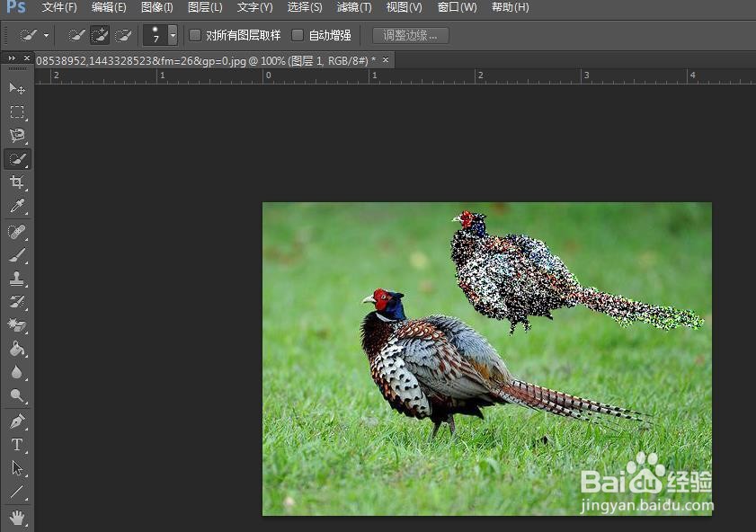This screenshot has width=756, height=532.
Task: Open the brush size picker dropdown
Action: (x=173, y=35)
